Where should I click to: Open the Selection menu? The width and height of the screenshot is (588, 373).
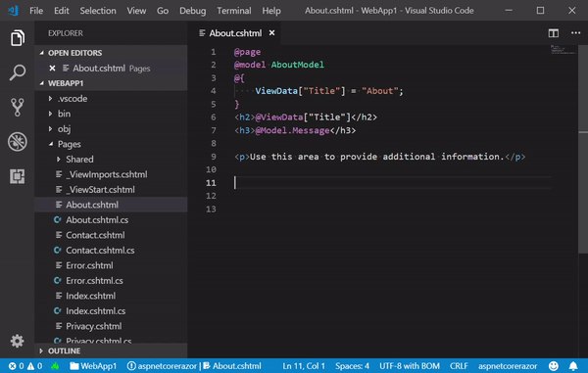pos(98,11)
